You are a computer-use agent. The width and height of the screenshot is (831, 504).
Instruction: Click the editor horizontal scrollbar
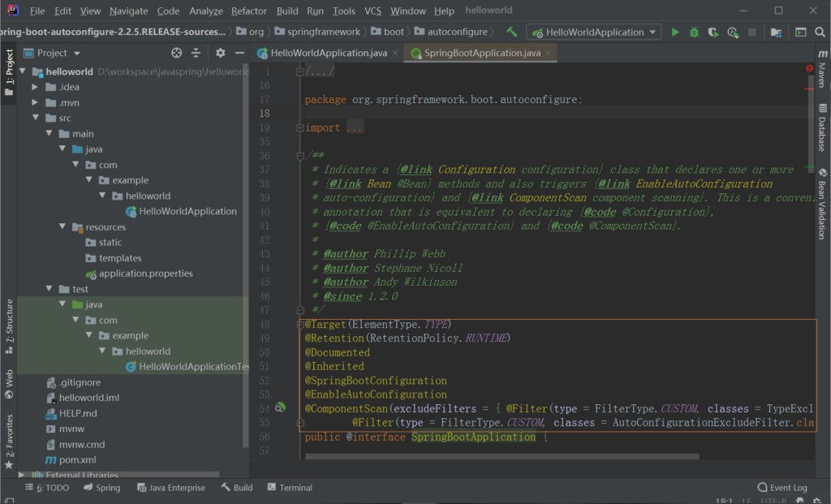(x=502, y=456)
